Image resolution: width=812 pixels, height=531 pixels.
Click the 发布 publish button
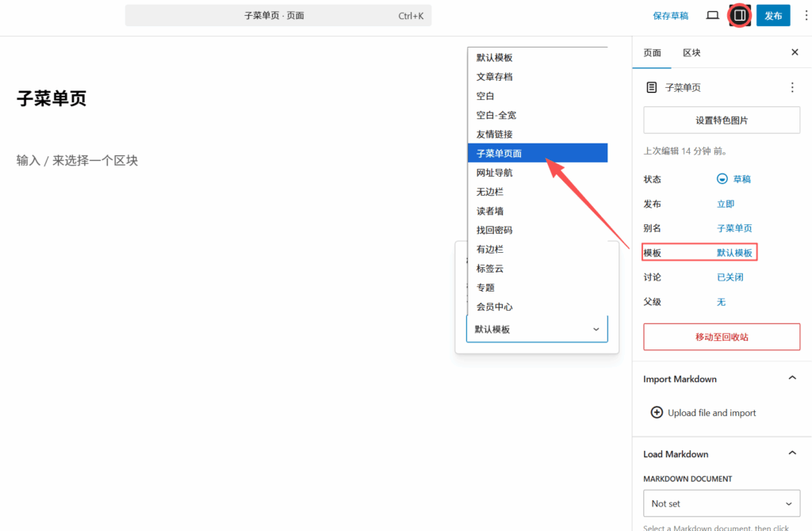(x=772, y=15)
